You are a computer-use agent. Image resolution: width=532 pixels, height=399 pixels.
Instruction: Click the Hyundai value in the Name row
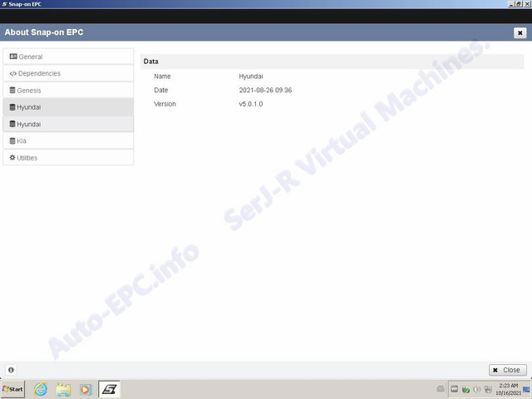pyautogui.click(x=251, y=76)
